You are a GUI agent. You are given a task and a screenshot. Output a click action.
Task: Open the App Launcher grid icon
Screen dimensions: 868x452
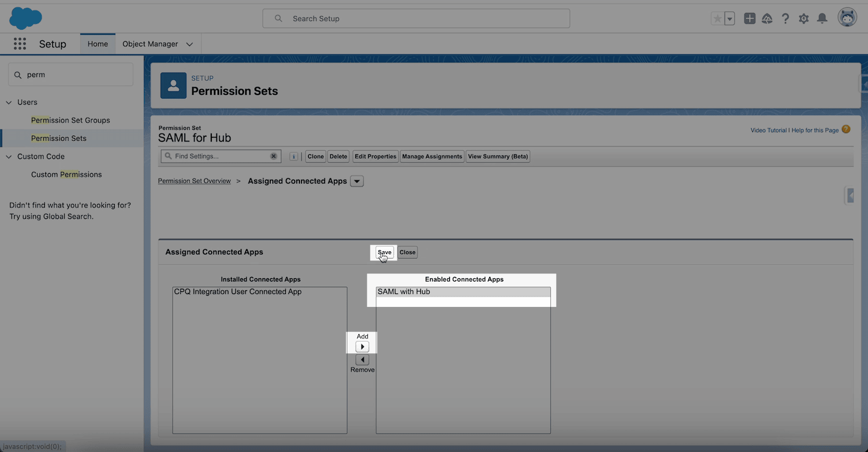[20, 44]
